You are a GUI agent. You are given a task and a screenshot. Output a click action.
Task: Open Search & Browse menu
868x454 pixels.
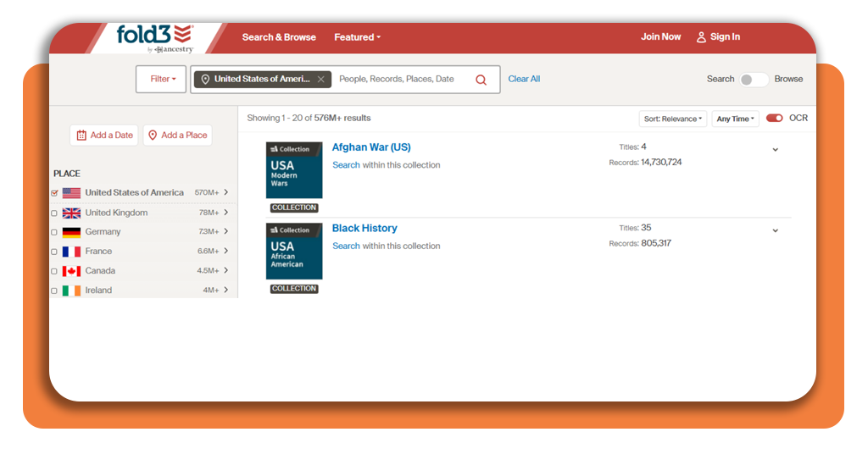click(279, 37)
